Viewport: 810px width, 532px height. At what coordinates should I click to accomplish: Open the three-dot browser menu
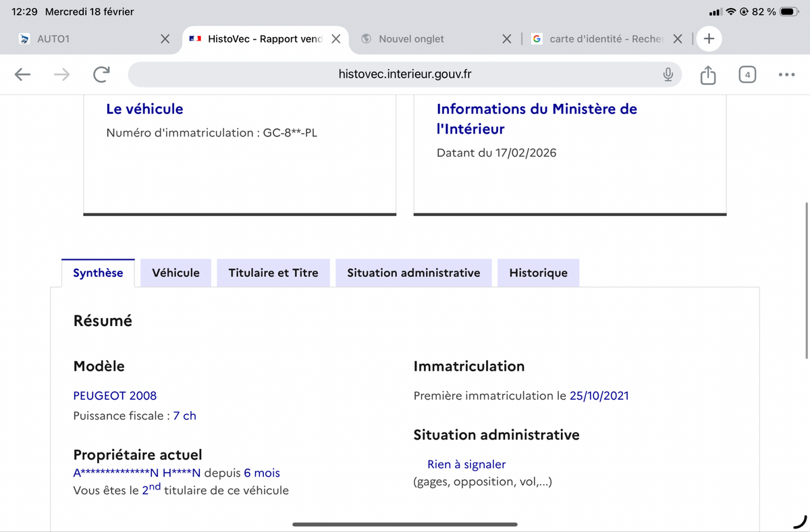(x=786, y=74)
